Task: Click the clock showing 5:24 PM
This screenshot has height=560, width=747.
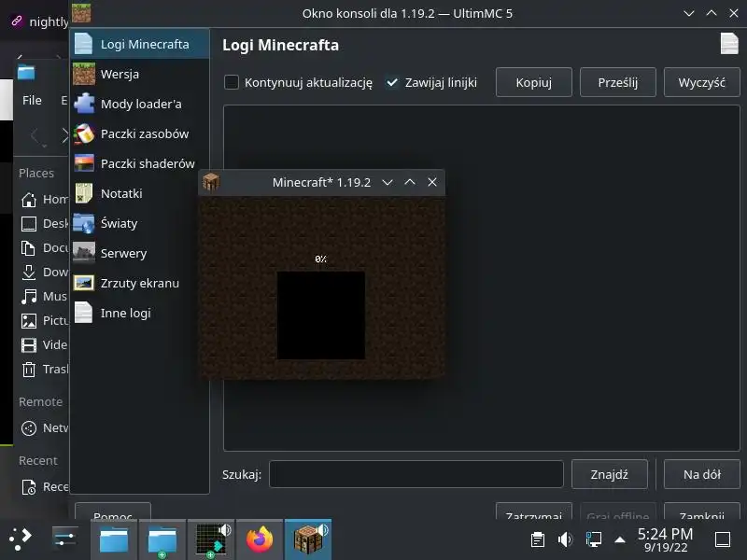Action: coord(665,540)
